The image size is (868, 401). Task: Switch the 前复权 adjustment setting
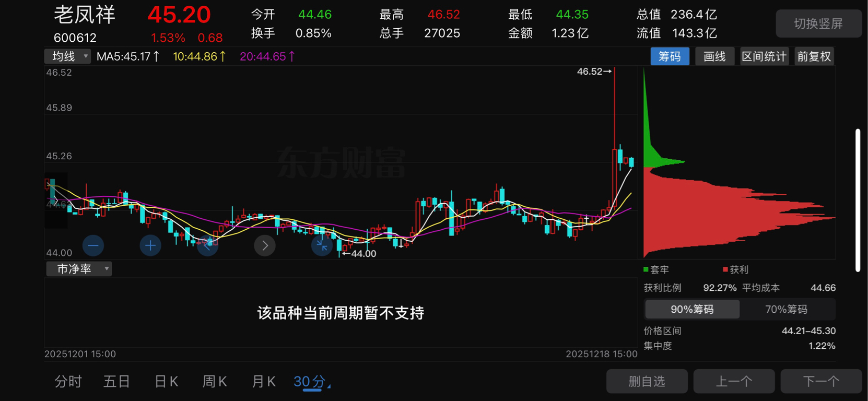tap(814, 56)
